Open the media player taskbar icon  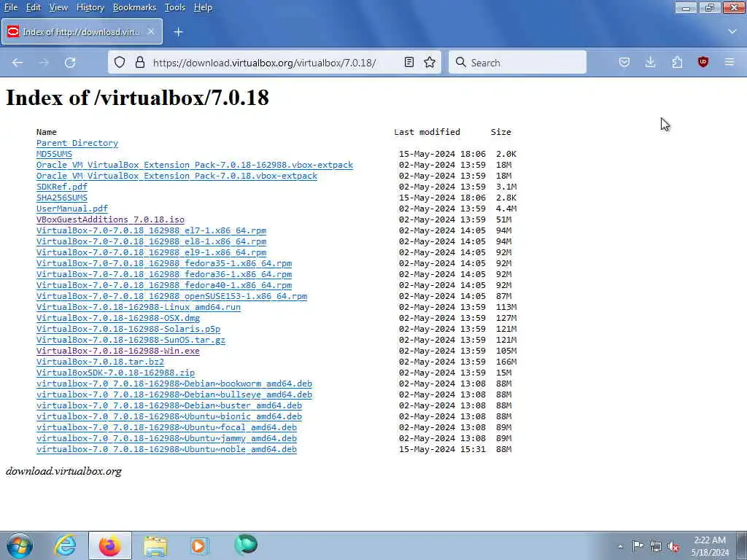point(198,545)
